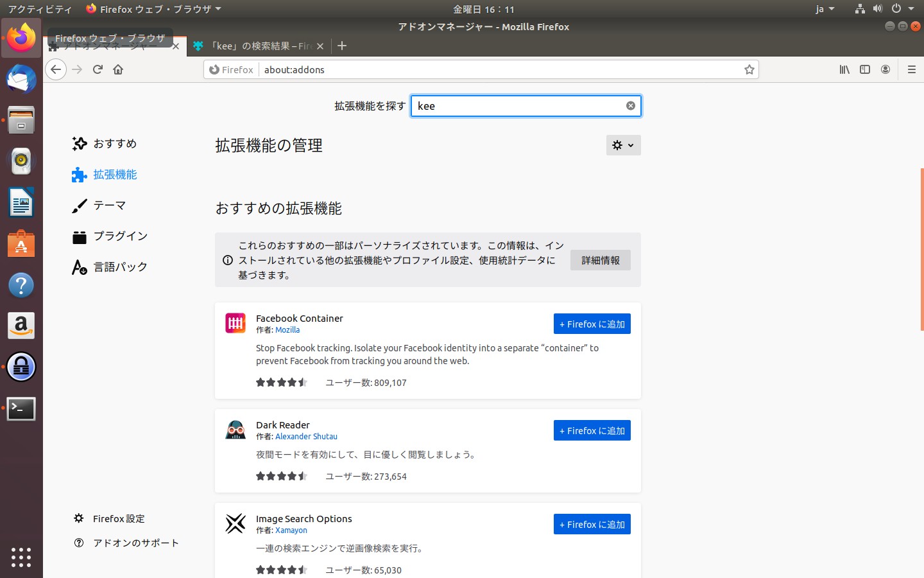
Task: Add Facebook Container to Firefox
Action: click(x=592, y=324)
